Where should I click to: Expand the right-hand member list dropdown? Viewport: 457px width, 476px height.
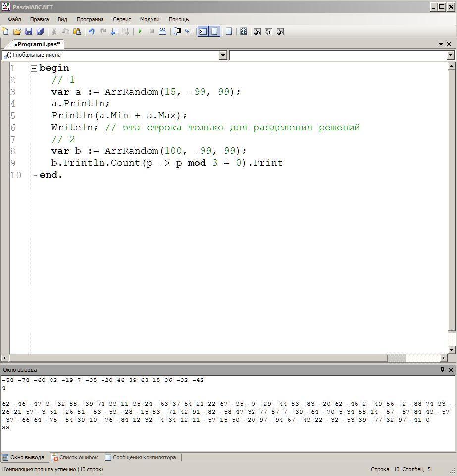(x=451, y=55)
